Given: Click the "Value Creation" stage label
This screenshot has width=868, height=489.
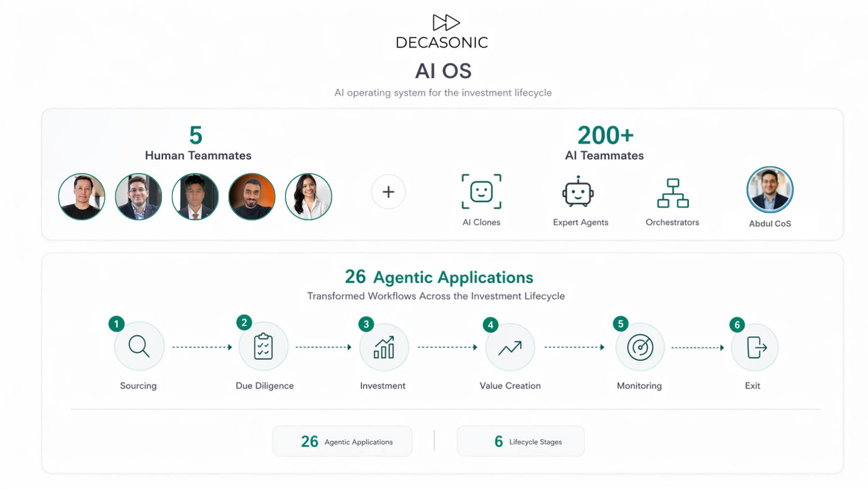Looking at the screenshot, I should pos(510,386).
